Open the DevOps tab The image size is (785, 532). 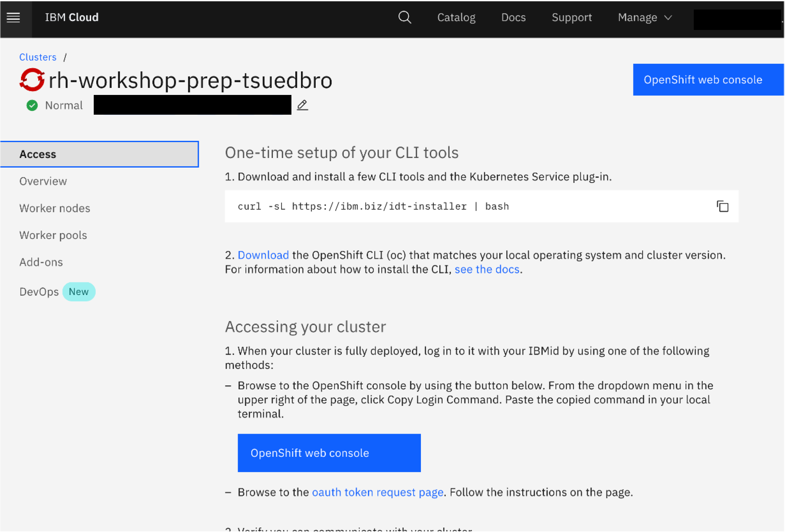point(39,292)
